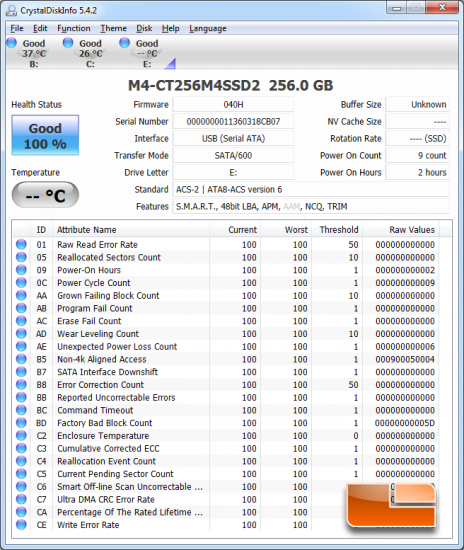Select drive E: disk status entry

(147, 53)
